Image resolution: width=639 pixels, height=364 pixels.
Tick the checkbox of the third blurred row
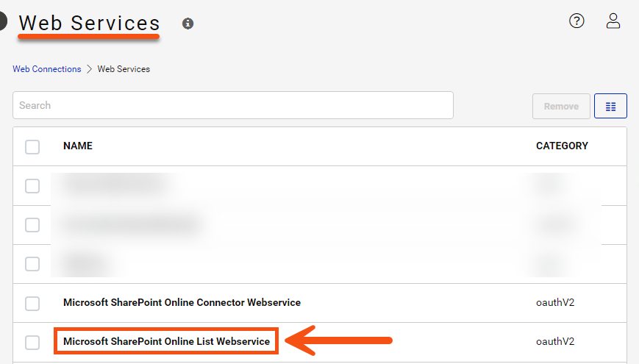point(32,263)
